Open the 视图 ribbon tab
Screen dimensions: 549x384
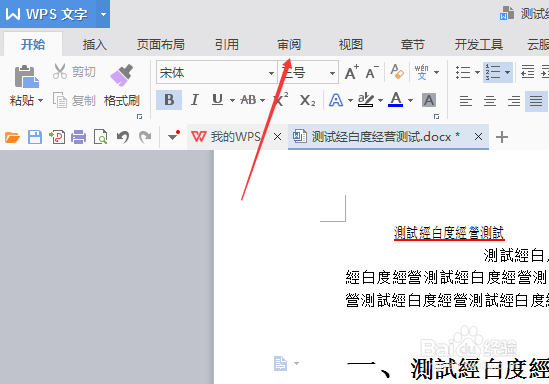coord(350,45)
